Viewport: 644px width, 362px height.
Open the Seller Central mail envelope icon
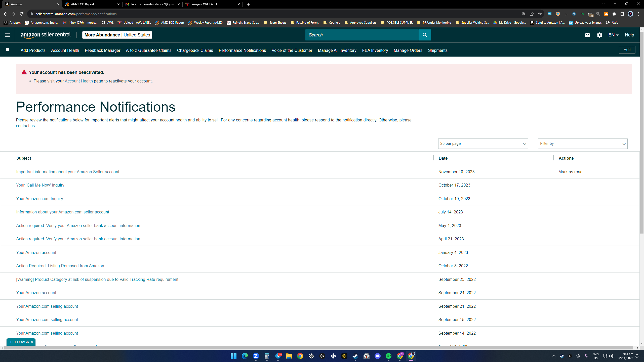pos(587,35)
